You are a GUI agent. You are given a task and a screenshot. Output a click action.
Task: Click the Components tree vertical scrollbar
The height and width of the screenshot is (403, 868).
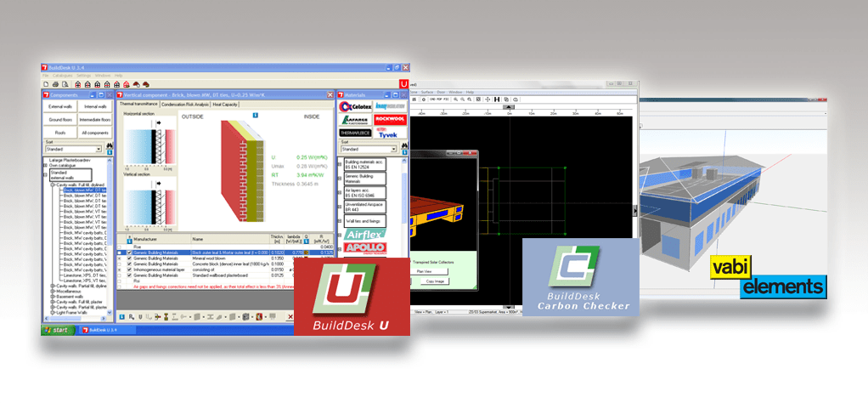pyautogui.click(x=110, y=236)
